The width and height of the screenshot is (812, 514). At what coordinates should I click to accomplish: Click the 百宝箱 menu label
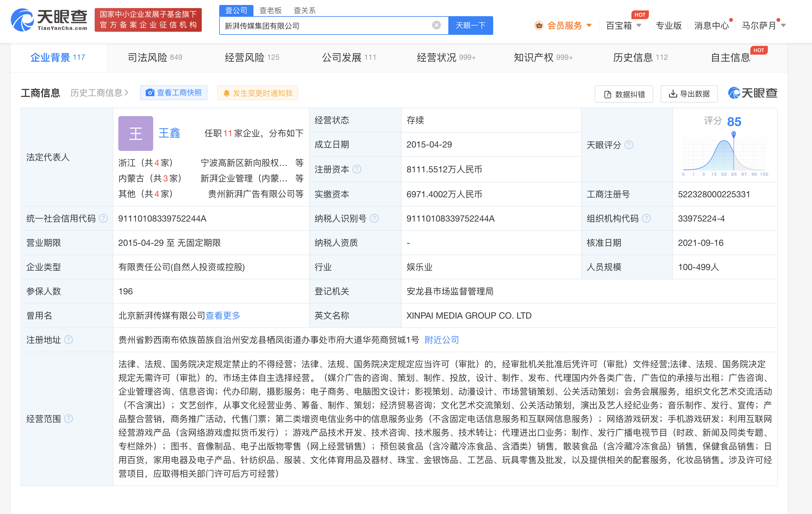pos(619,26)
